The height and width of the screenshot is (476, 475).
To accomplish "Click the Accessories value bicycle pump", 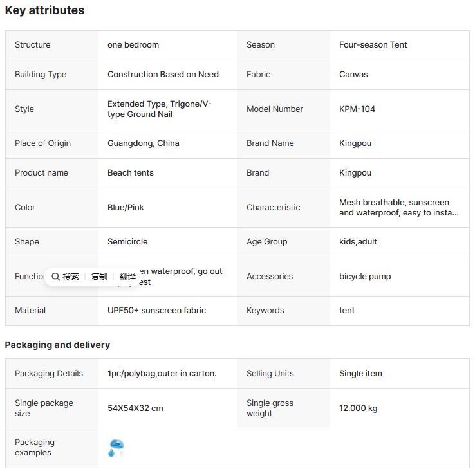I will pos(365,277).
